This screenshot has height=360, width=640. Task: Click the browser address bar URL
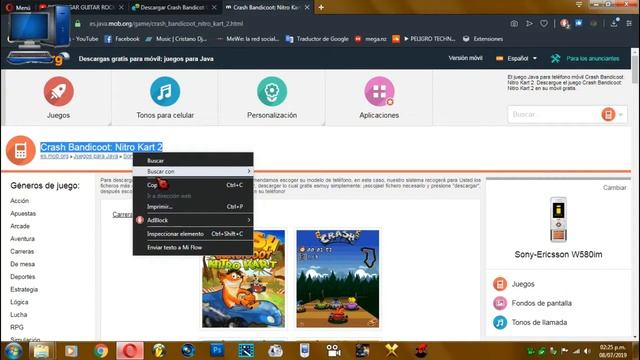[167, 24]
